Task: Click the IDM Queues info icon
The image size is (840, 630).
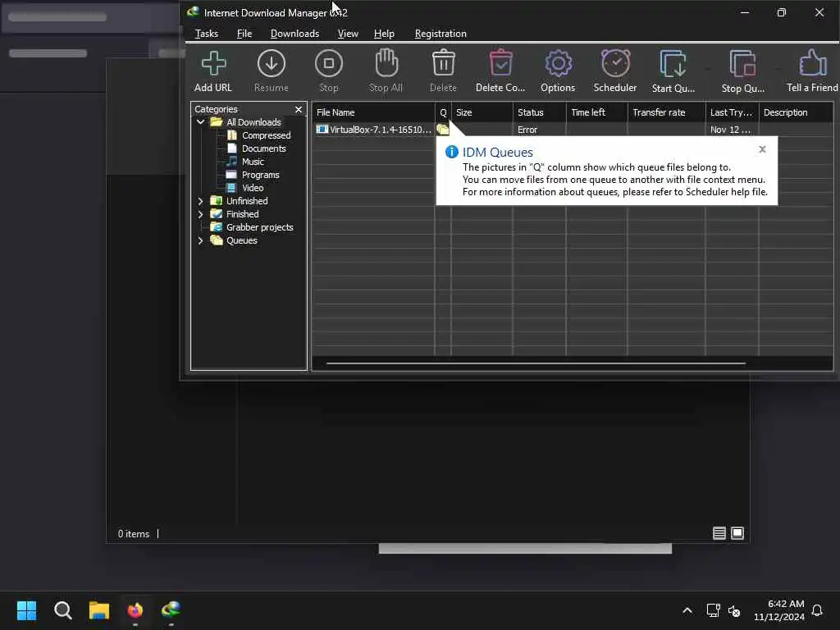Action: 452,152
